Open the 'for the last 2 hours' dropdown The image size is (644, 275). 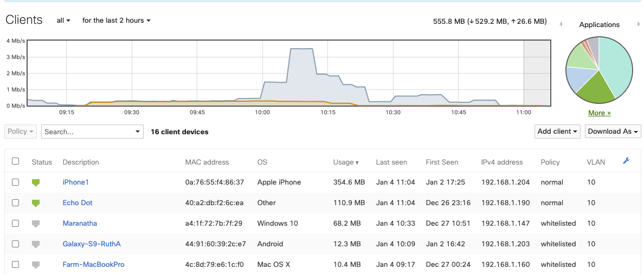click(x=116, y=21)
